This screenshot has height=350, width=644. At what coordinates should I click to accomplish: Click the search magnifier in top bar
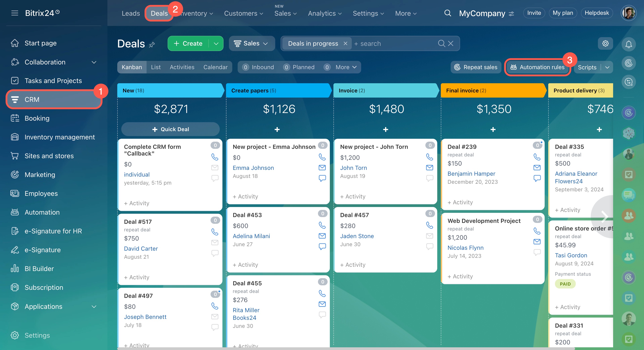[x=448, y=13]
